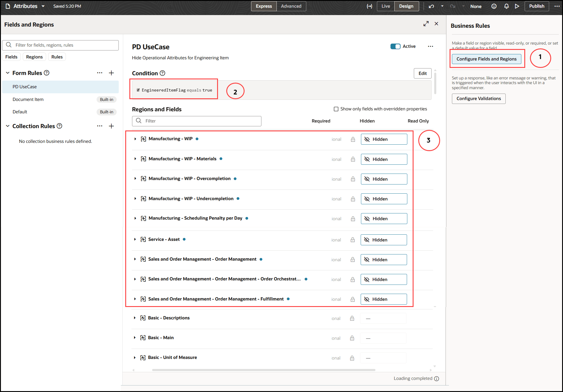Toggle Hidden for Manufacturing - WIP
Viewport: 563px width, 392px height.
click(x=384, y=139)
